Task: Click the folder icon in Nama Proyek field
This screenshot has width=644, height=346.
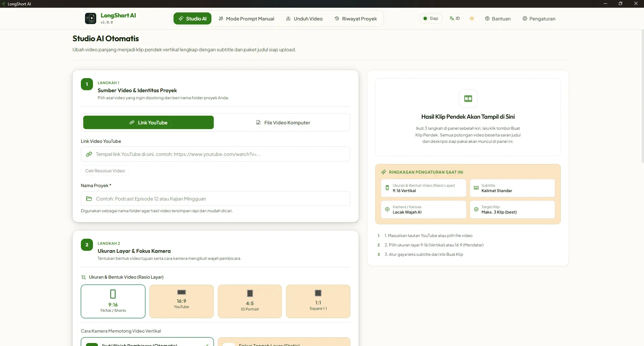Action: tap(89, 198)
